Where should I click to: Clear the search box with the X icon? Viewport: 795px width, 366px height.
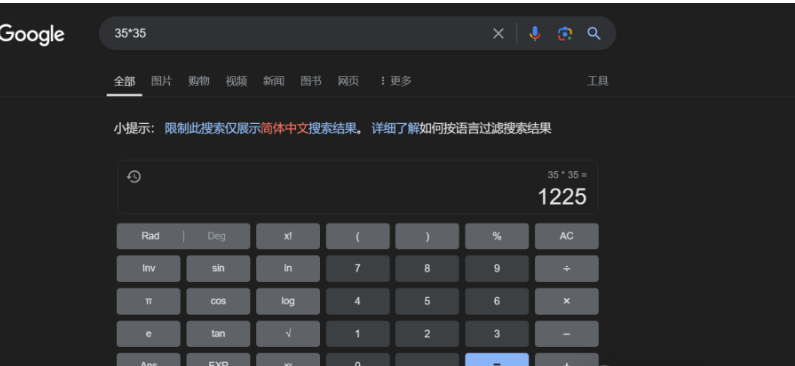click(498, 33)
